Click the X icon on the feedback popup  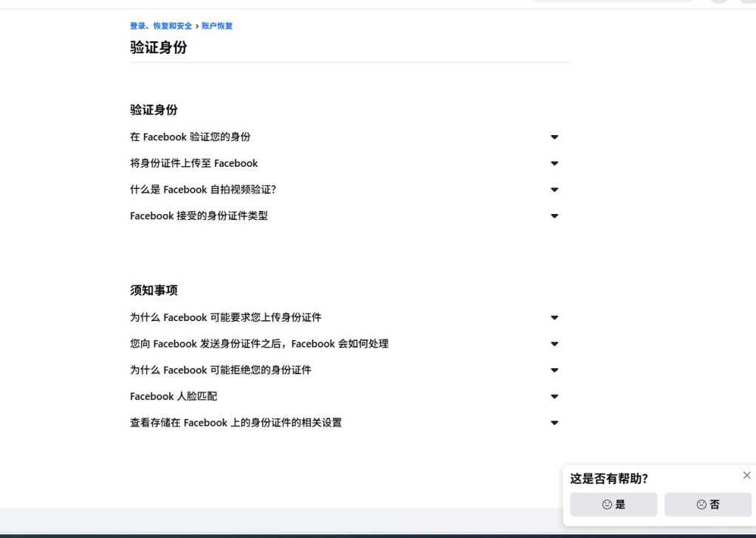746,475
